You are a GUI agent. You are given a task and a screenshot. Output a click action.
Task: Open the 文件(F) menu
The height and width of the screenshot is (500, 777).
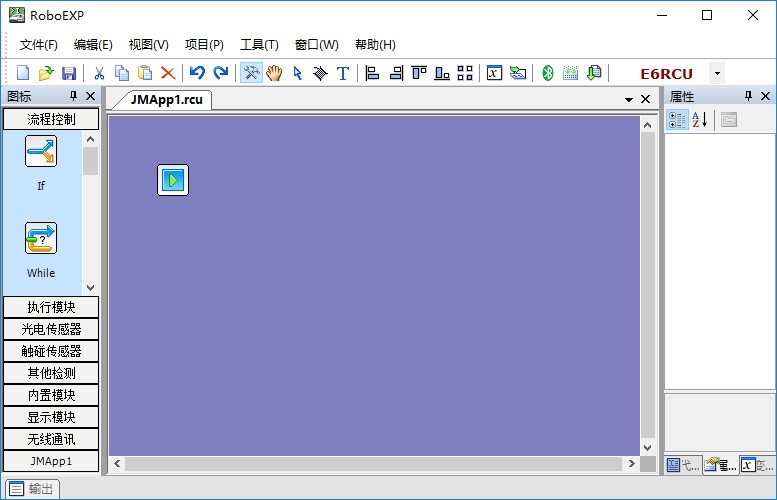coord(39,45)
